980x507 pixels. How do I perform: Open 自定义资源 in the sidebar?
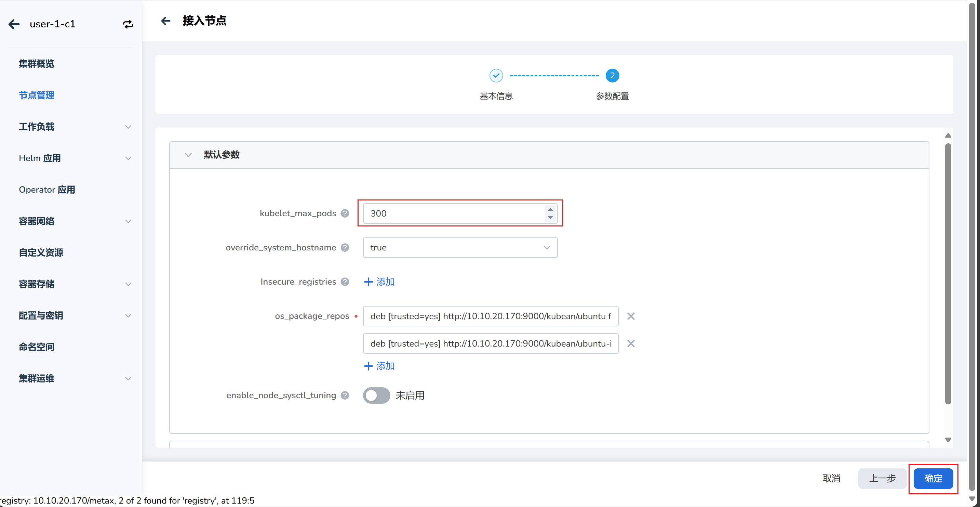(x=41, y=252)
